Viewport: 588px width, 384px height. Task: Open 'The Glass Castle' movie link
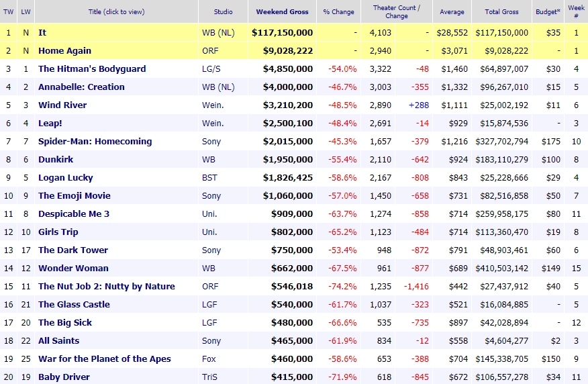(74, 305)
